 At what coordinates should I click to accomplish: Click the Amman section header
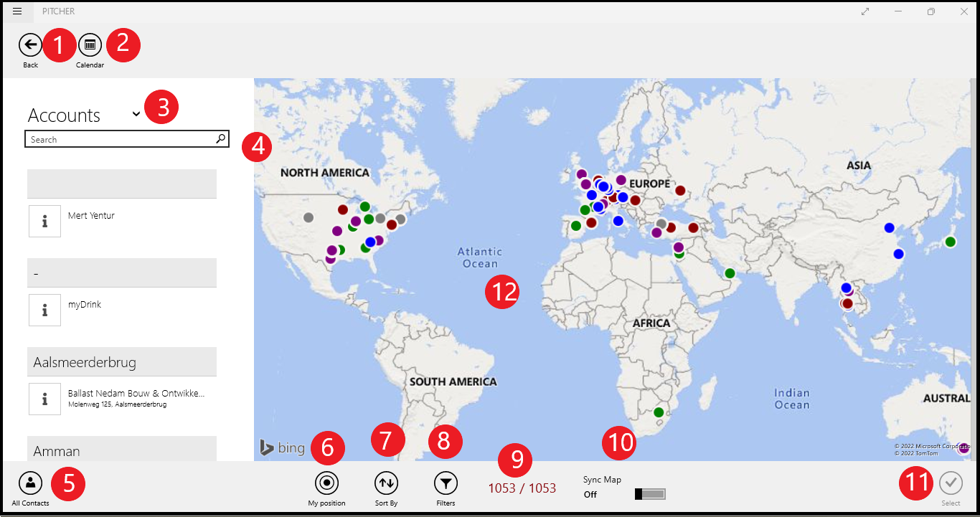(121, 450)
